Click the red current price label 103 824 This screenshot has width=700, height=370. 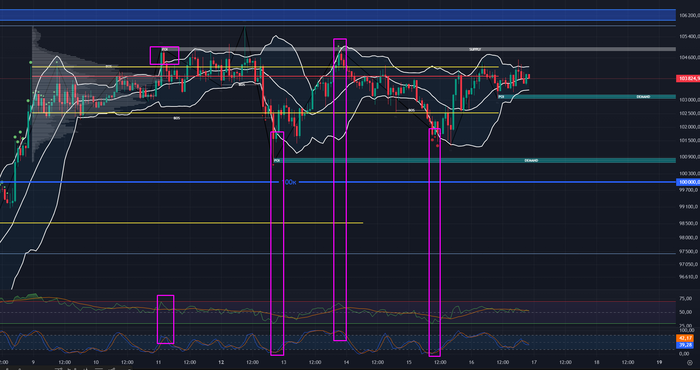(688, 79)
